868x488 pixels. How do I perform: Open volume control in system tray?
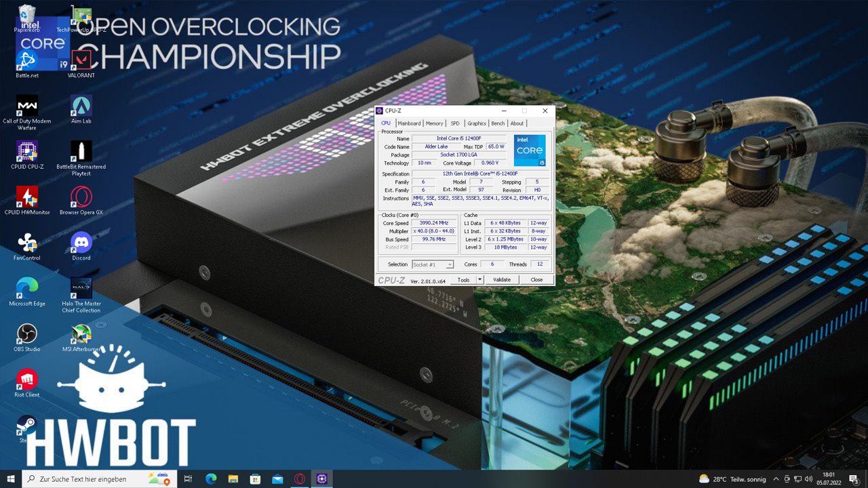pyautogui.click(x=809, y=479)
